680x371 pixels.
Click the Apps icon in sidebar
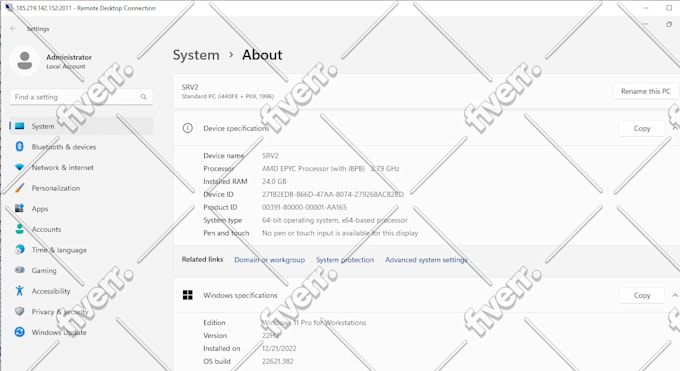point(20,208)
